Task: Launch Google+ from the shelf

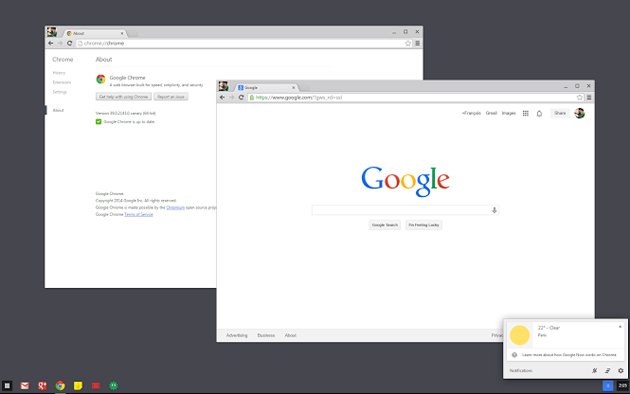Action: (x=42, y=386)
